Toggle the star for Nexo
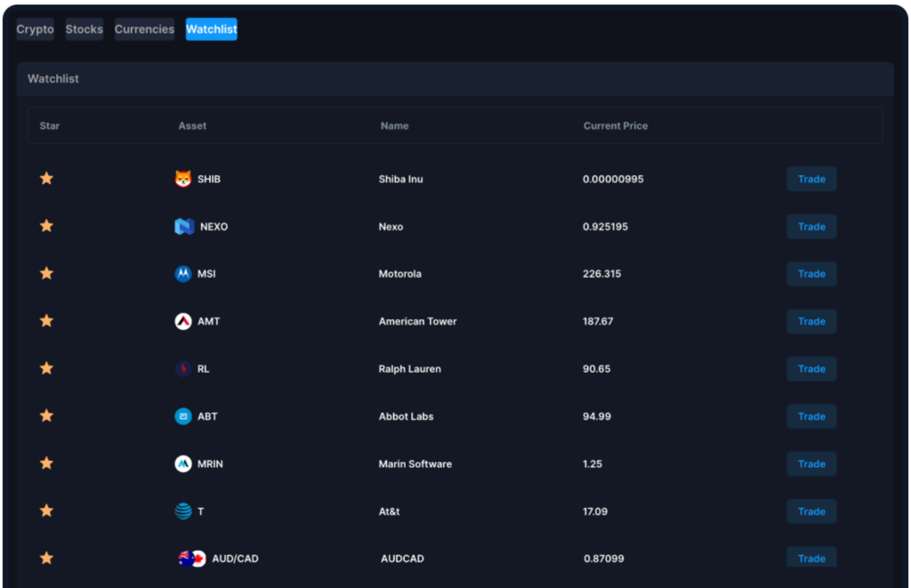Image resolution: width=911 pixels, height=588 pixels. (46, 226)
